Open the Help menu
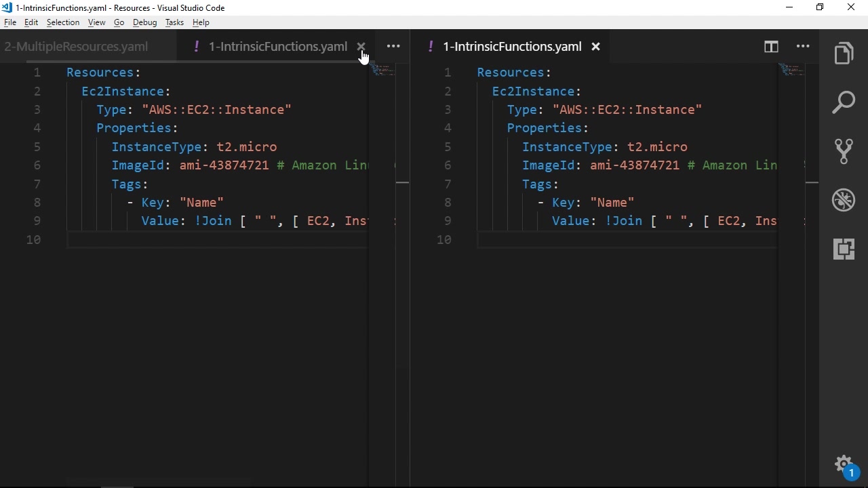 (201, 22)
